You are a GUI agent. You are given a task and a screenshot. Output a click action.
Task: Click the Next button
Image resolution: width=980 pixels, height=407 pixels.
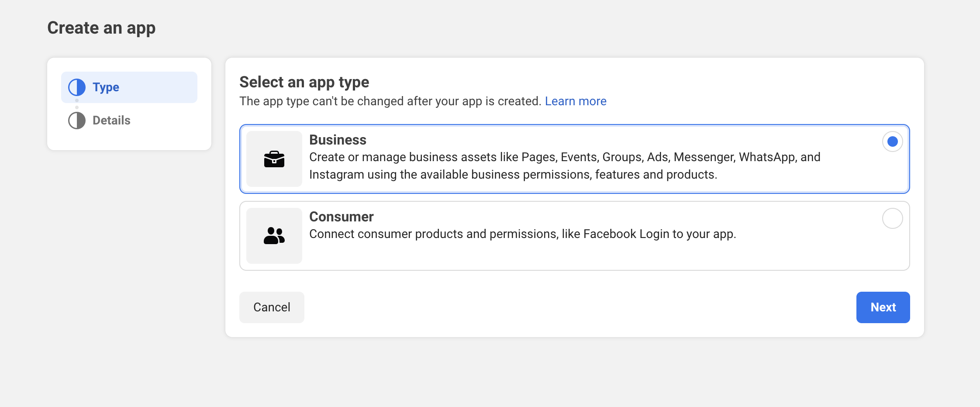pyautogui.click(x=883, y=307)
